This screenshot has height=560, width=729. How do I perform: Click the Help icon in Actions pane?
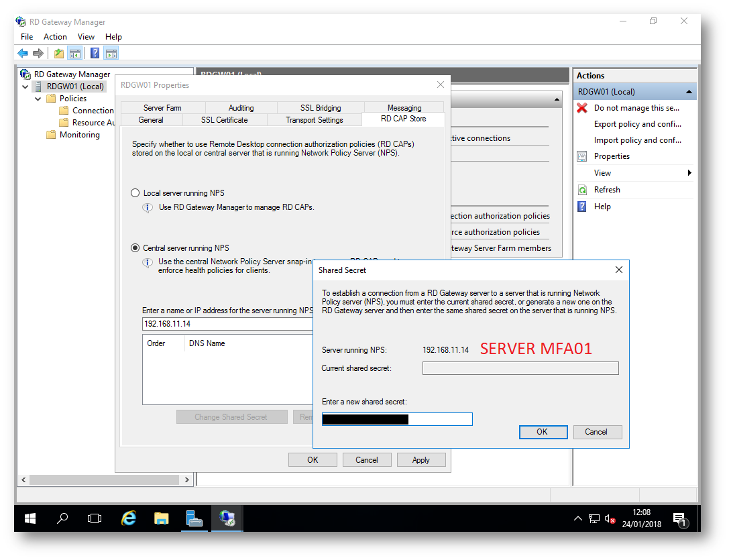(x=582, y=207)
